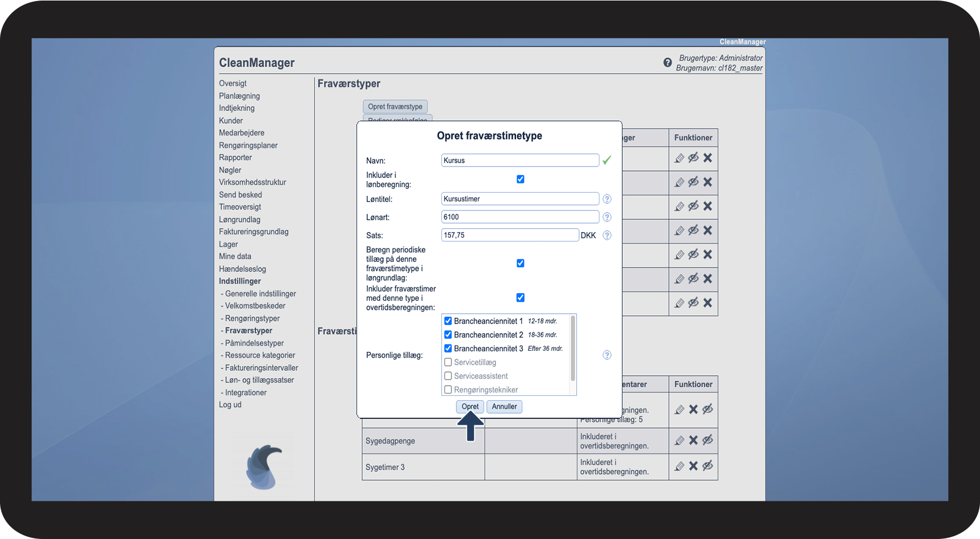Viewport: 980px width, 539px height.
Task: Hide the row showing Personlige tillæg: 5
Action: coord(708,409)
